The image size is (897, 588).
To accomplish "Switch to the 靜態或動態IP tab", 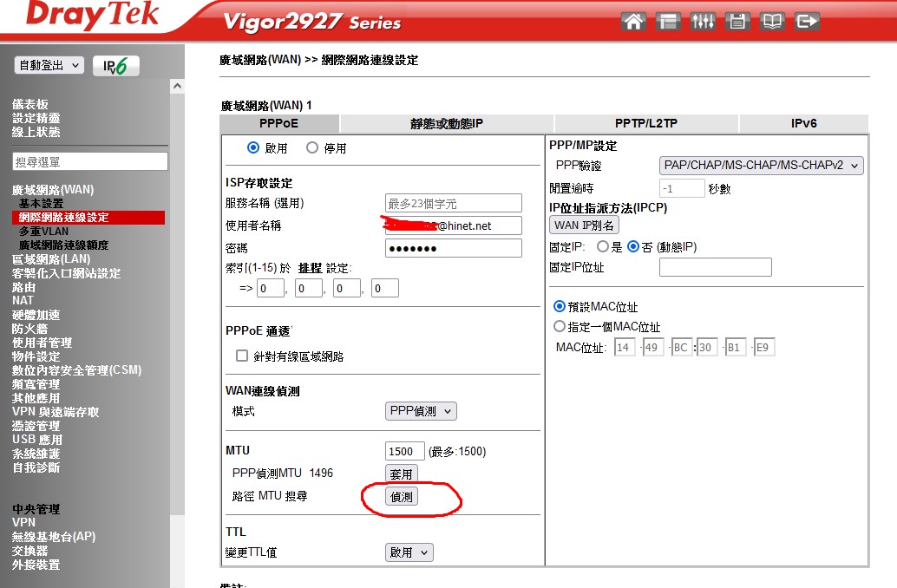I will coord(446,124).
